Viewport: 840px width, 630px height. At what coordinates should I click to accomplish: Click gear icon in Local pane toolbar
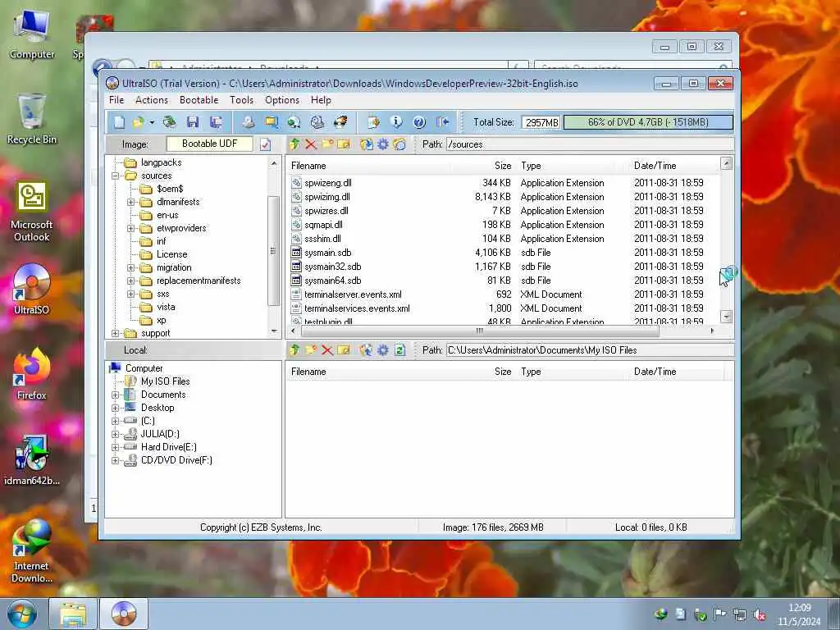[383, 349]
